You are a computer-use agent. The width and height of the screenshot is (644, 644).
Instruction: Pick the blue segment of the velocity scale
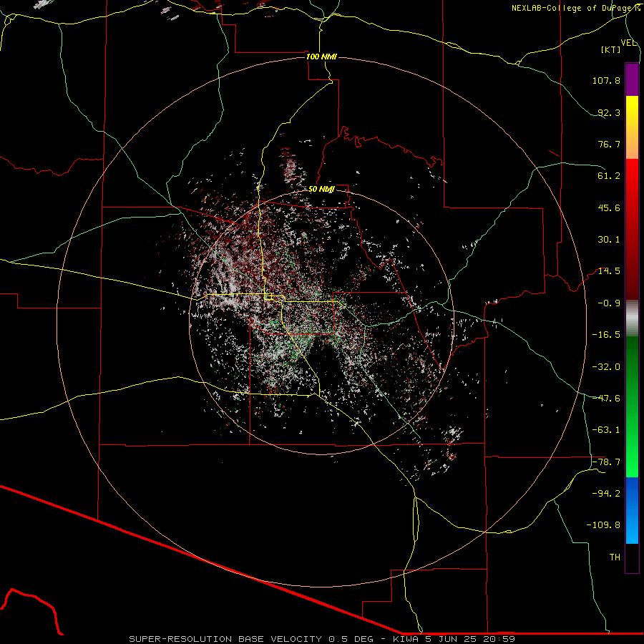coord(632,510)
